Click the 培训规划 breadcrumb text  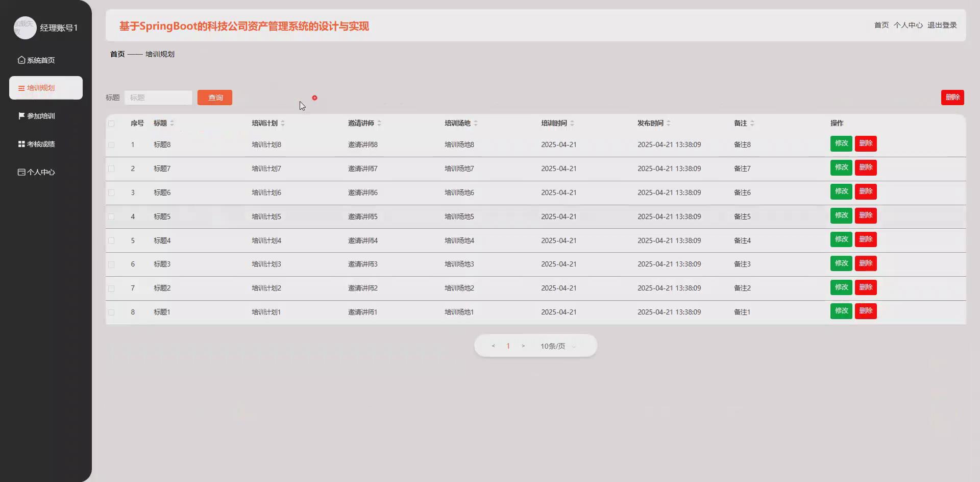160,54
